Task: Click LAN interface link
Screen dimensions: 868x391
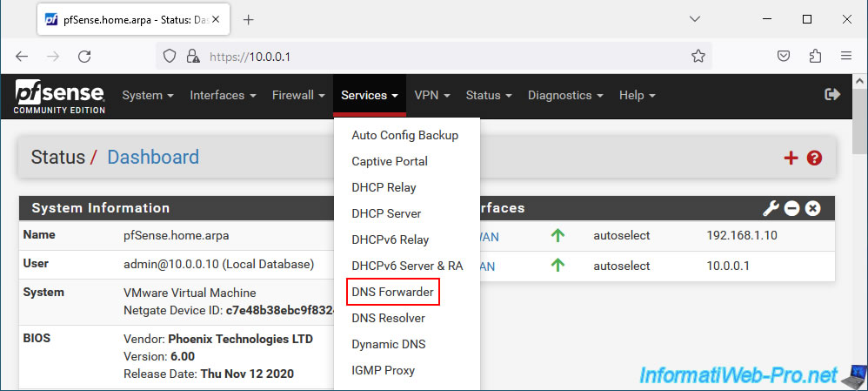Action: pos(488,266)
